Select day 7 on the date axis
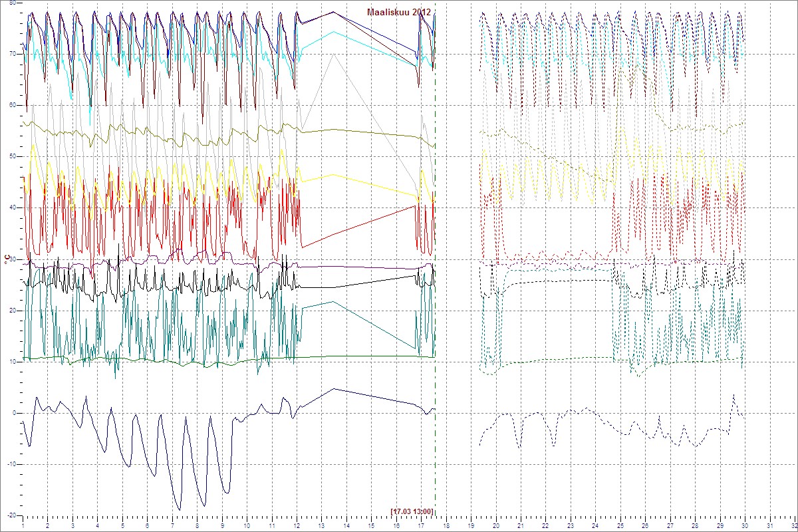 coord(172,525)
